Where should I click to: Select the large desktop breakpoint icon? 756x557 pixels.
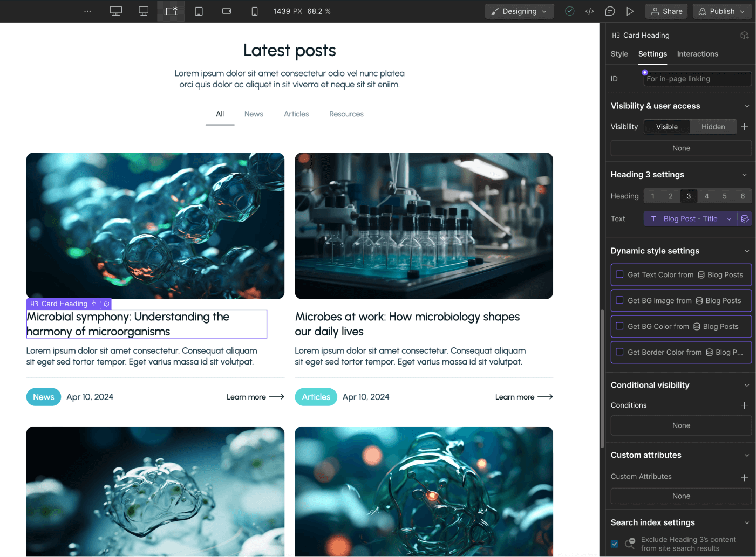115,11
